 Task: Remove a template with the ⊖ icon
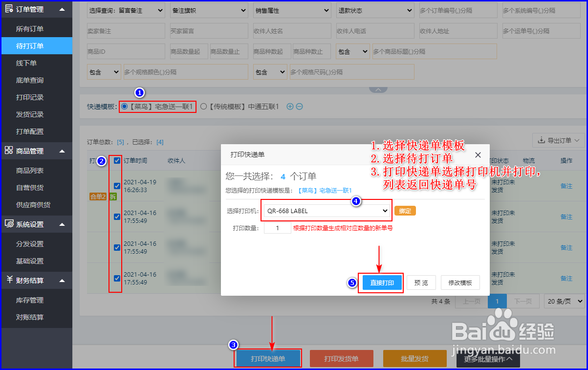299,106
